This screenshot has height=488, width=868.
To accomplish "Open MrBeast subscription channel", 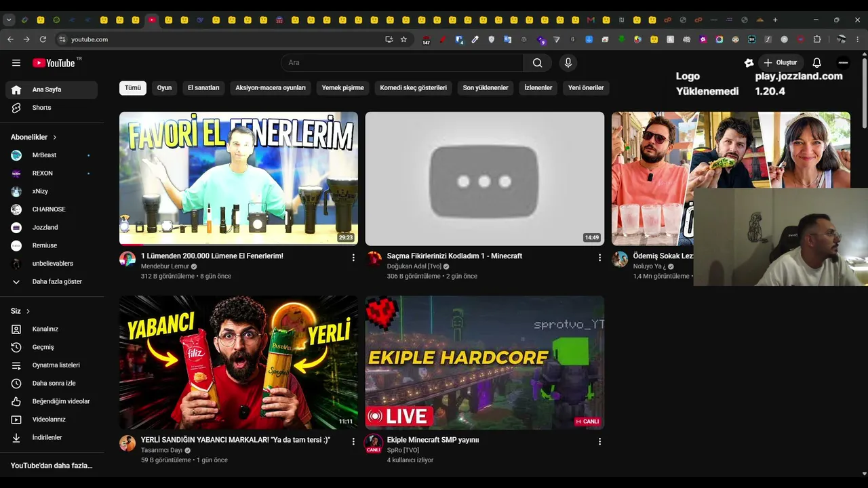I will [x=52, y=155].
